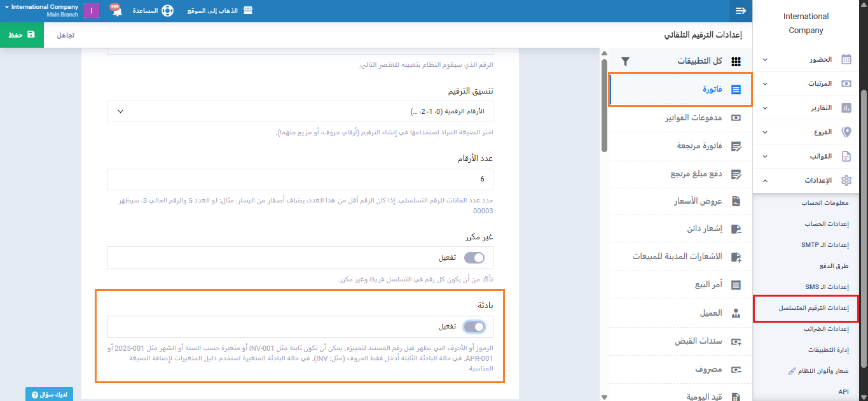Viewport: 868px width, 401px height.
Task: Click the filter funnel icon
Action: [x=625, y=61]
